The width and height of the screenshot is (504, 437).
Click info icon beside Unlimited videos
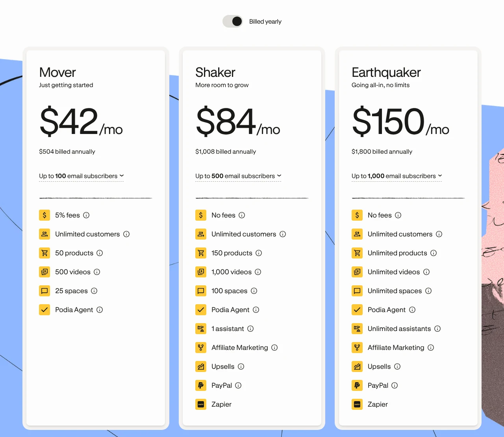tap(426, 272)
